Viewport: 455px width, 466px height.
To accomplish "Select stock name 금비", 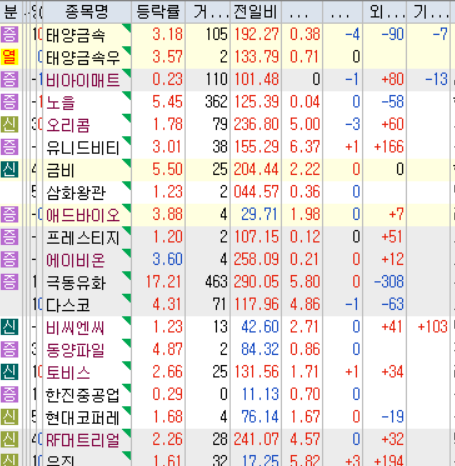I will pyautogui.click(x=60, y=170).
